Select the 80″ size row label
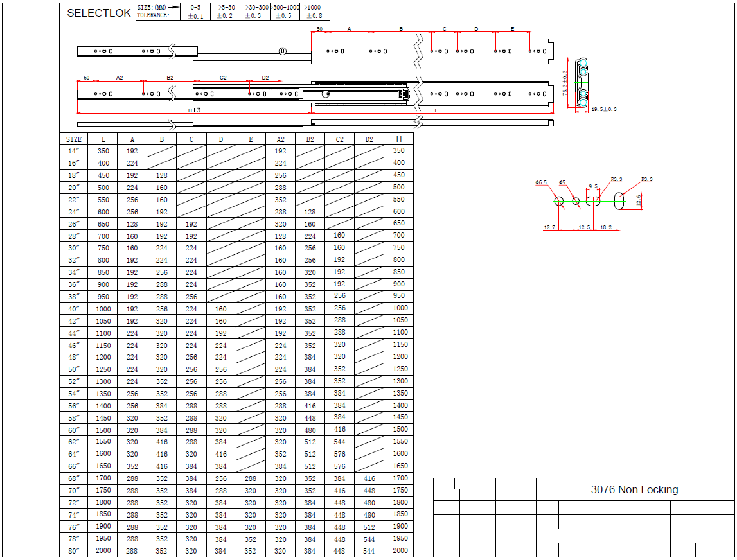This screenshot has width=737, height=560. coord(74,551)
